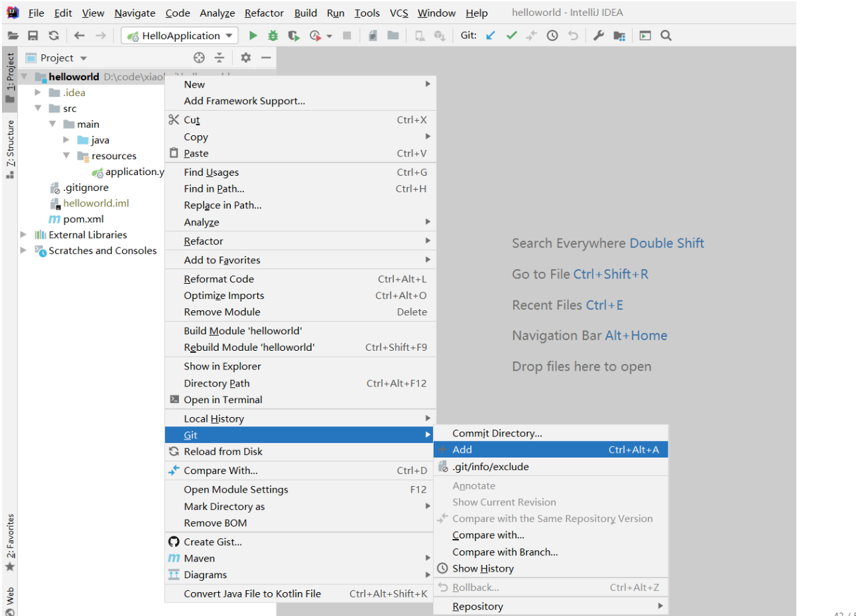
Task: Click the Collapse All icon in Project panel
Action: click(219, 58)
